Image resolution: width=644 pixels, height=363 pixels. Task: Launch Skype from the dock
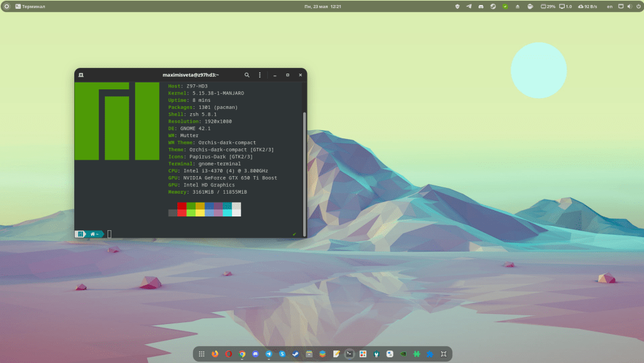coord(282,354)
